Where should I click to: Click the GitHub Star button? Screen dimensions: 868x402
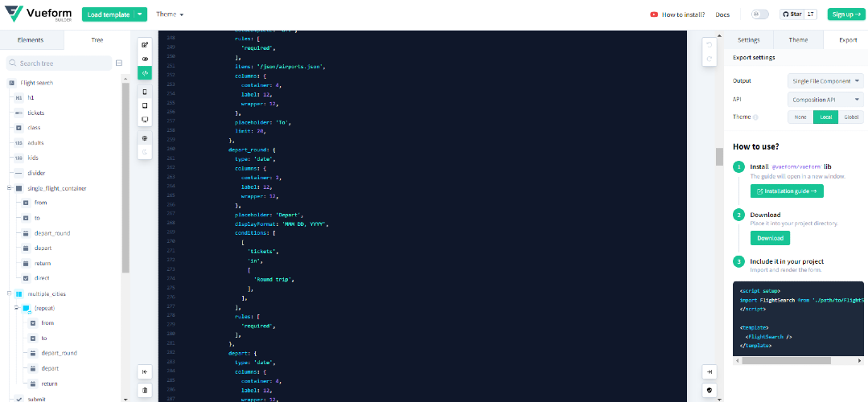tap(792, 14)
